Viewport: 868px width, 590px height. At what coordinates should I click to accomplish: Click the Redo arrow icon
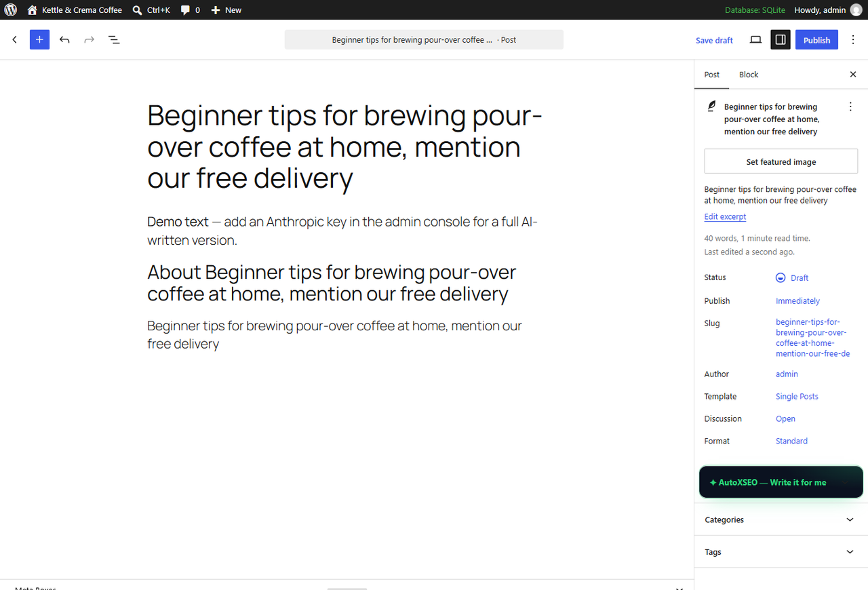coord(89,40)
